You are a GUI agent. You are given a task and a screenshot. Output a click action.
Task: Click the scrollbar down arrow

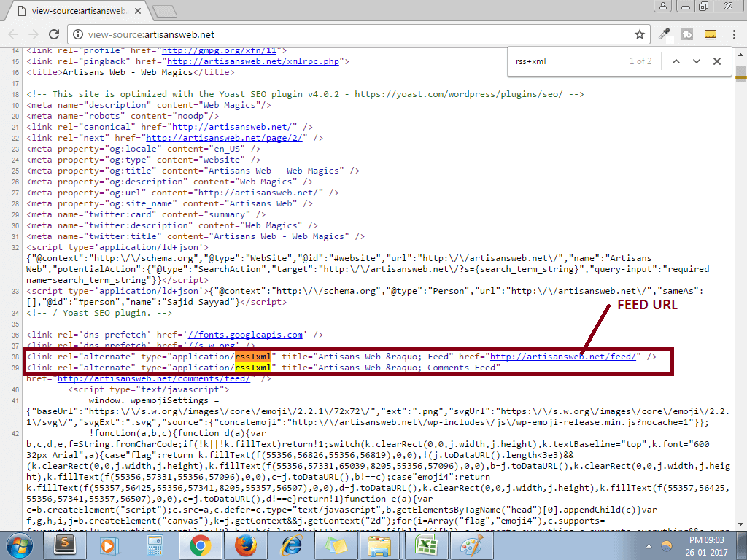[740, 524]
